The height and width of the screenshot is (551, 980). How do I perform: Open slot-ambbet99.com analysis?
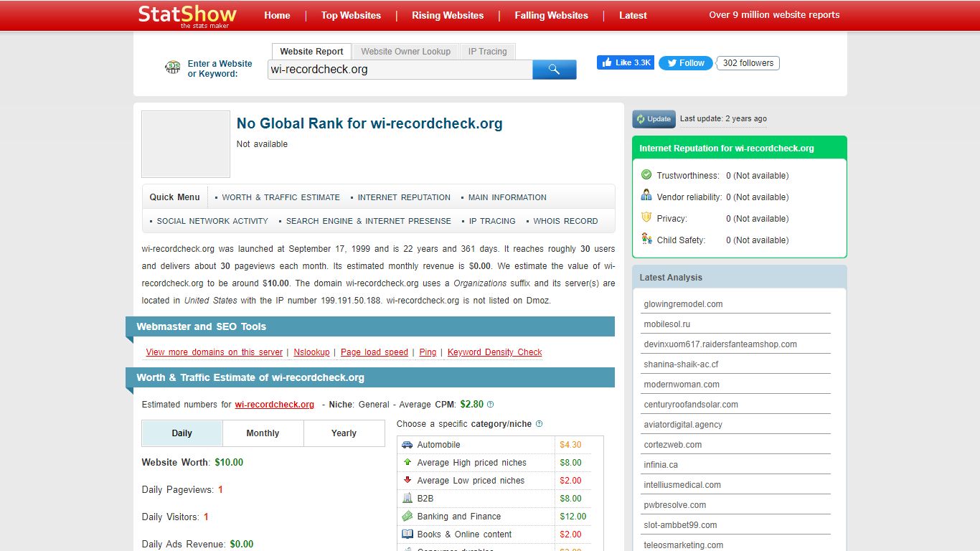680,525
